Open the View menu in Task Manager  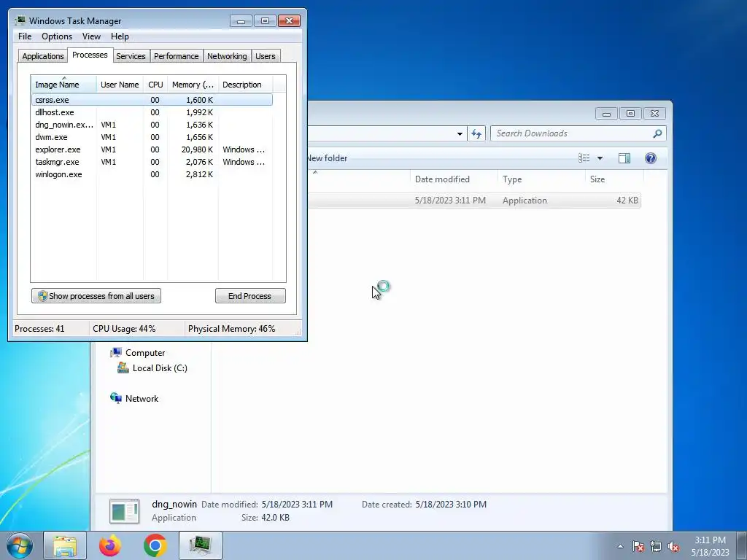91,36
